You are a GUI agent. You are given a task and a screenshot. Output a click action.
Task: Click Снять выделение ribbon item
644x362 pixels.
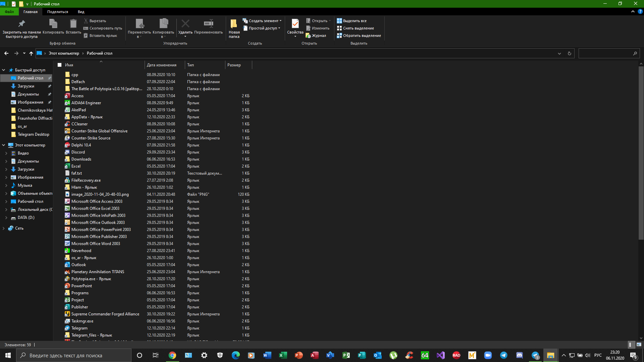pyautogui.click(x=355, y=28)
